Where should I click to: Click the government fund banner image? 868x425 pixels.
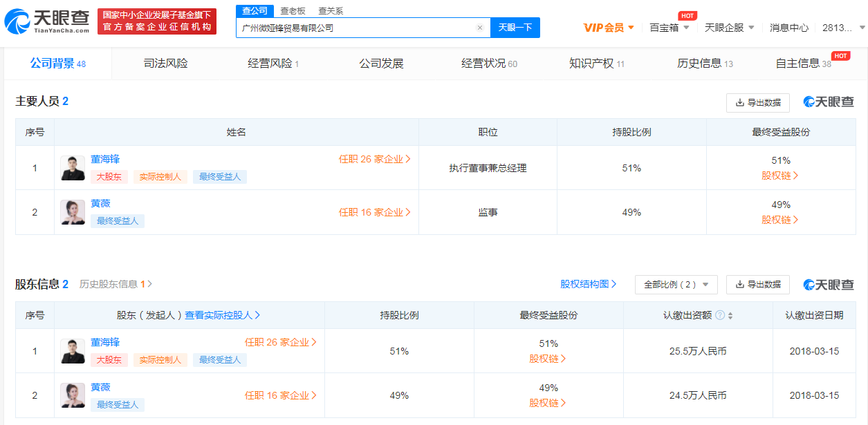click(157, 21)
